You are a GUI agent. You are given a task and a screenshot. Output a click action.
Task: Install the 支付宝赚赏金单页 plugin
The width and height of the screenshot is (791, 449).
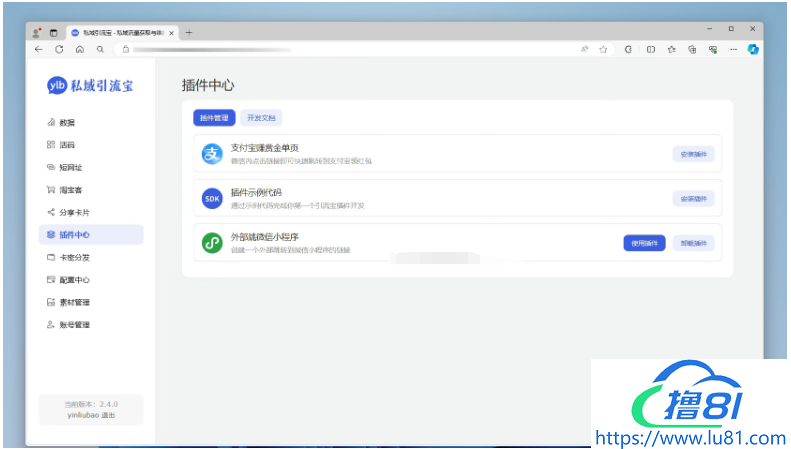pos(693,154)
